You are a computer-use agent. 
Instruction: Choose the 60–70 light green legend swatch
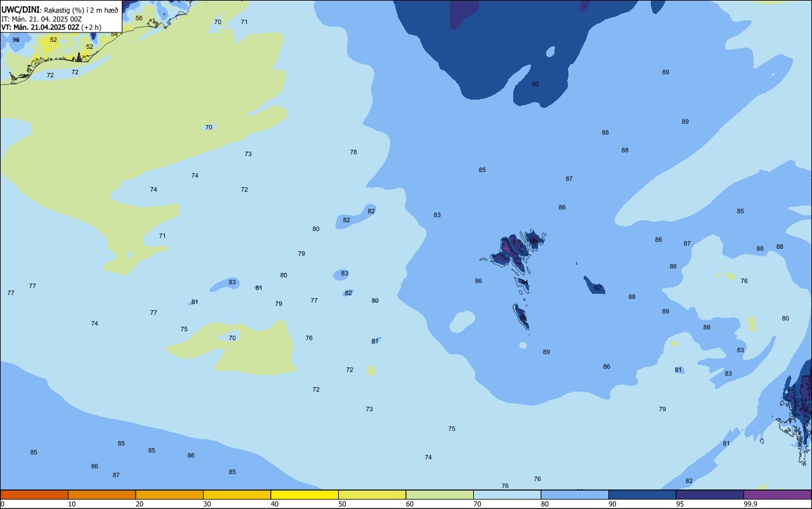point(440,494)
